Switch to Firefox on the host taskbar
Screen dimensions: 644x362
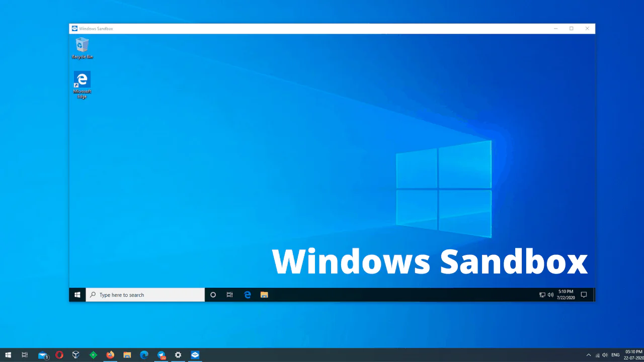110,355
